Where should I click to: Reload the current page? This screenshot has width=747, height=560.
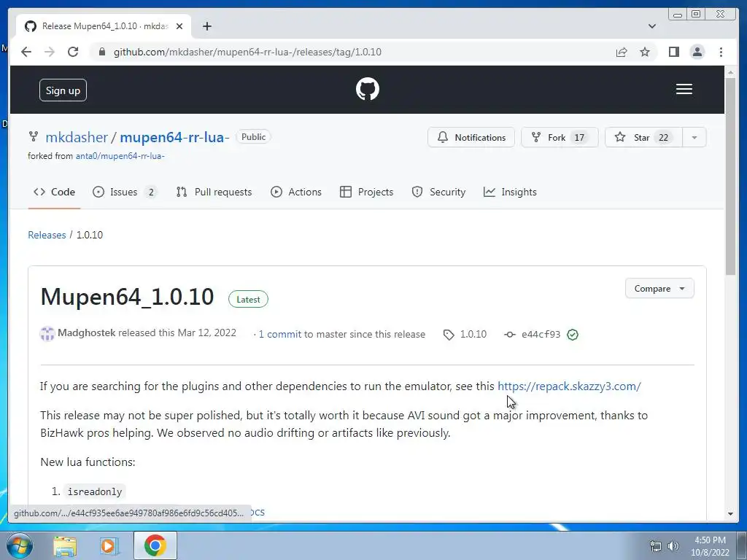(73, 52)
